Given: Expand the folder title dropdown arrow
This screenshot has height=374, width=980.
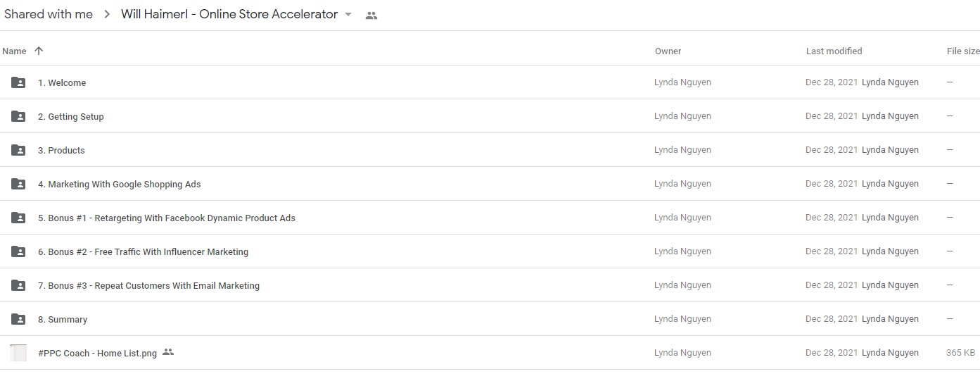Looking at the screenshot, I should (348, 15).
